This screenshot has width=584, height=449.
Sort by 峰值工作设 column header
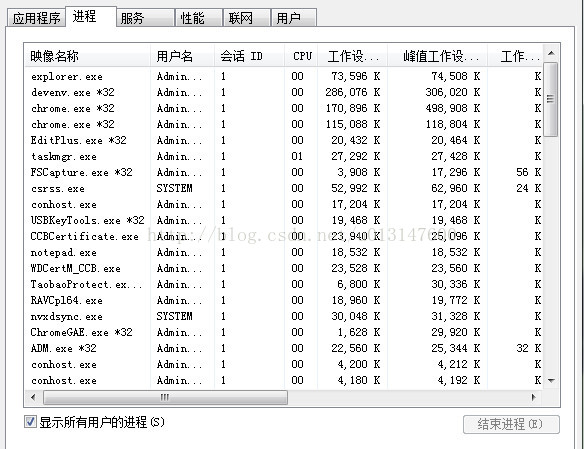(x=438, y=56)
